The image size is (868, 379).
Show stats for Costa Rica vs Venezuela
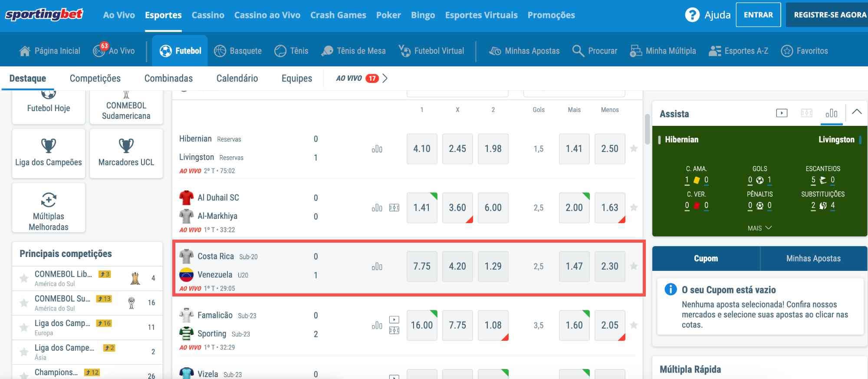pos(377,267)
